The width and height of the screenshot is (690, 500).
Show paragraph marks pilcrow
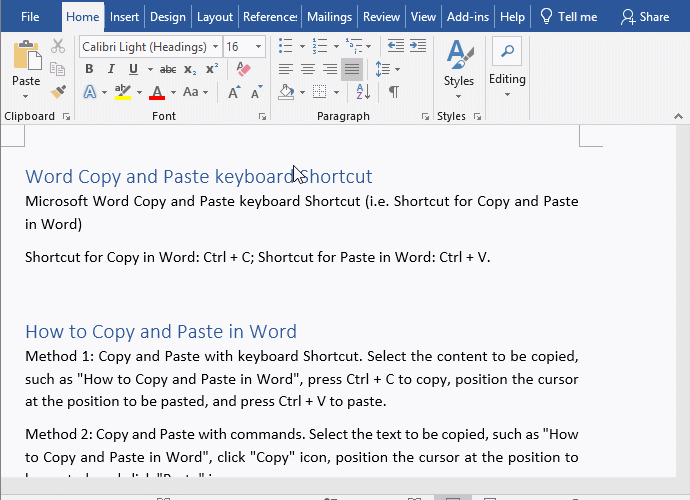[x=394, y=92]
